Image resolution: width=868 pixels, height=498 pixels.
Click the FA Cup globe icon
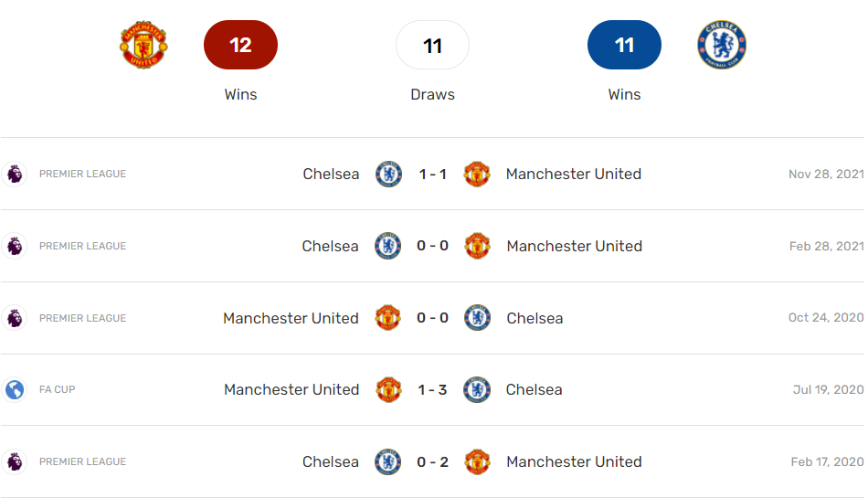[x=15, y=390]
